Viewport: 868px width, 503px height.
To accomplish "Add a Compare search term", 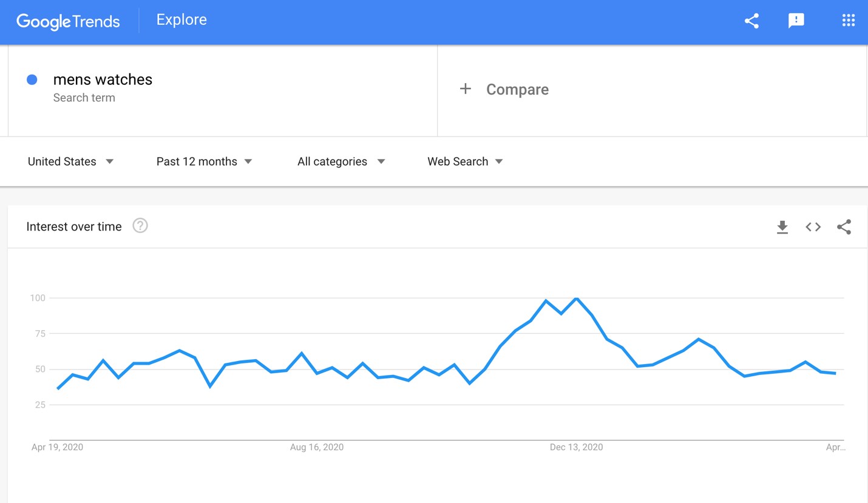I will [x=517, y=90].
